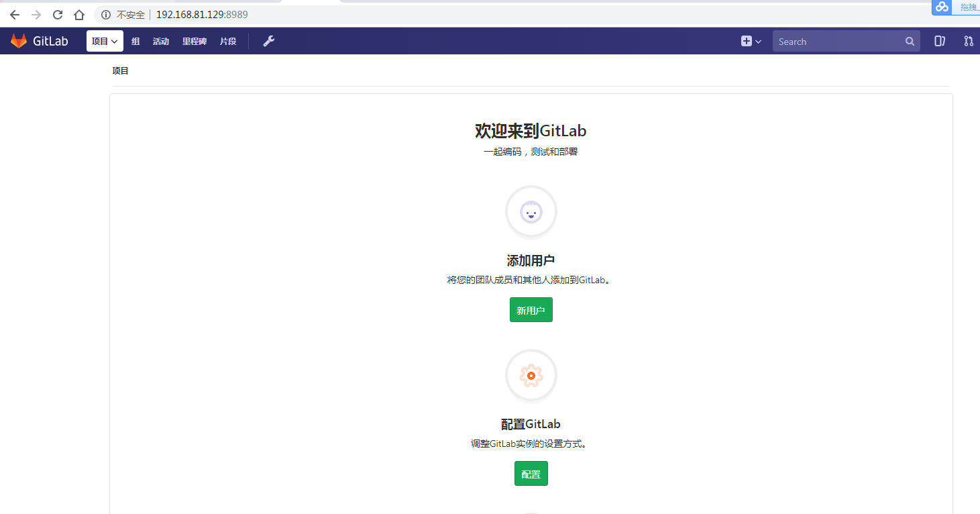Open the admin area wrench icon
The width and height of the screenshot is (980, 514).
pos(269,41)
